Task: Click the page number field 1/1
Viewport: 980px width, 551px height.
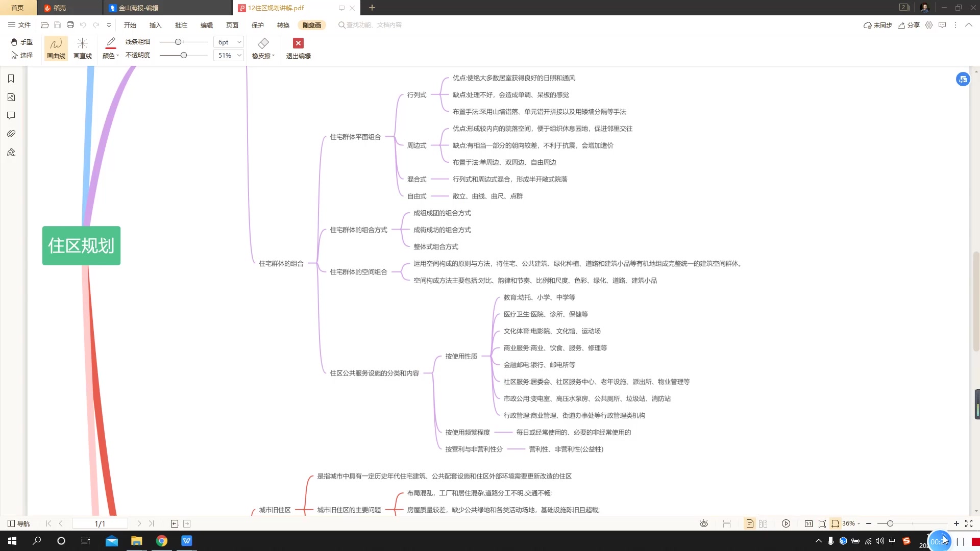Action: tap(100, 523)
